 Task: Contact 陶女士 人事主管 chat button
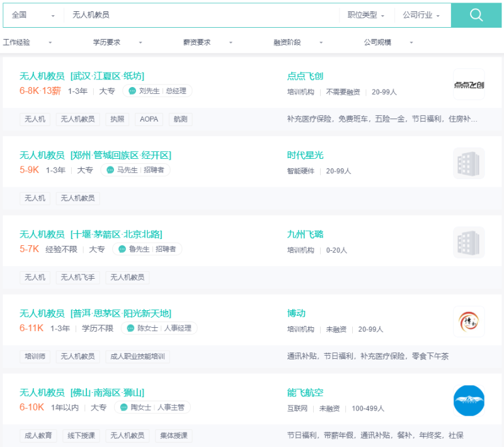[152, 407]
